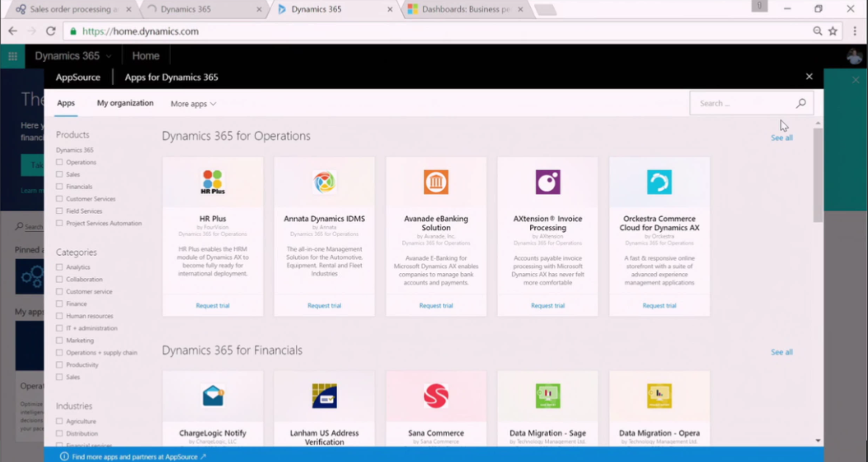The height and width of the screenshot is (462, 868).
Task: Click the browser back arrow
Action: point(12,31)
